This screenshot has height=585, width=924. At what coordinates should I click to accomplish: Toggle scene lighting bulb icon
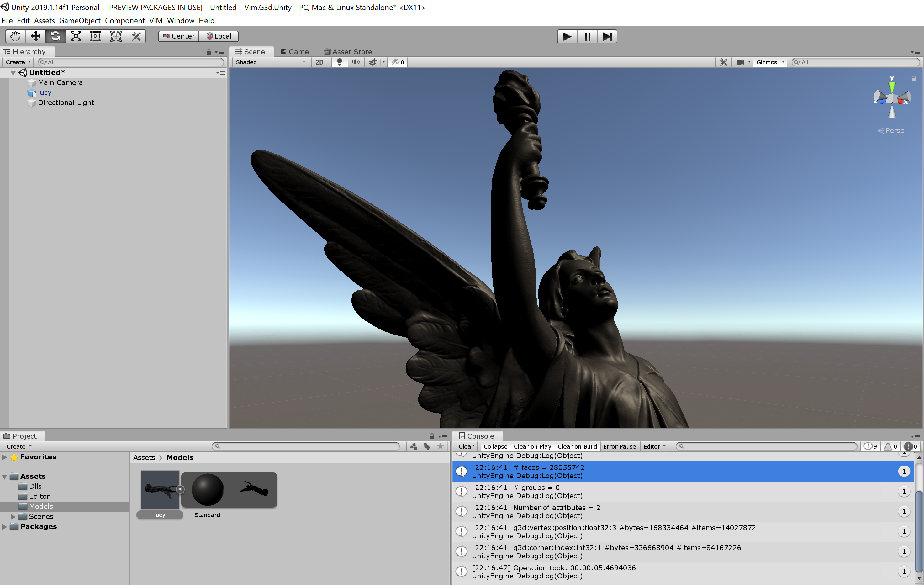coord(339,62)
